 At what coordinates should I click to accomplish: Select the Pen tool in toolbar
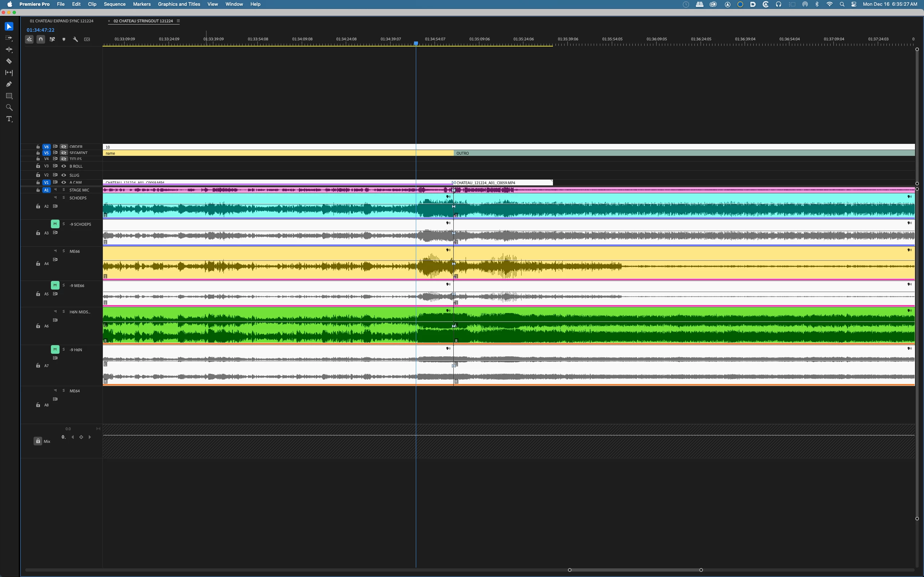(9, 84)
